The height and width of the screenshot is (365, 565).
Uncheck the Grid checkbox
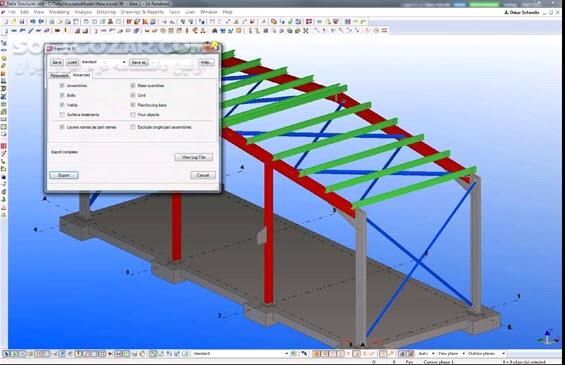click(133, 95)
